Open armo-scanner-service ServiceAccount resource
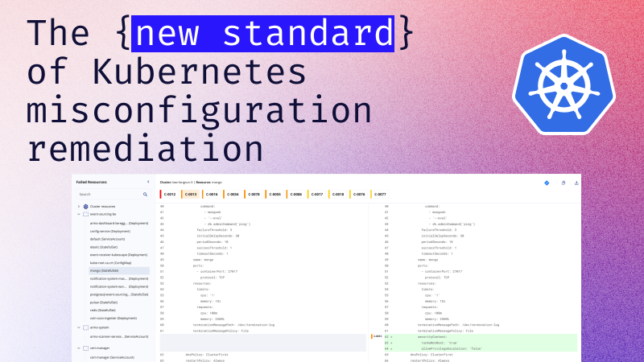644x362 pixels. 119,336
